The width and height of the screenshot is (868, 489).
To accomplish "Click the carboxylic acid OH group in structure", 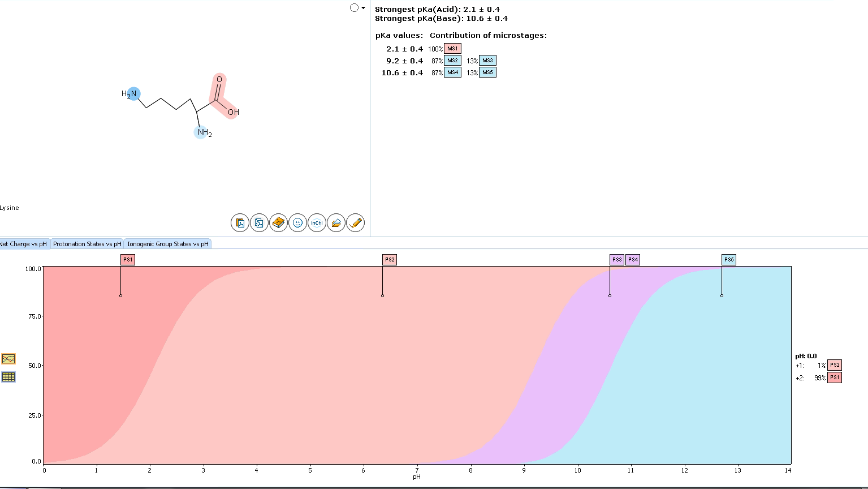I will (x=234, y=112).
